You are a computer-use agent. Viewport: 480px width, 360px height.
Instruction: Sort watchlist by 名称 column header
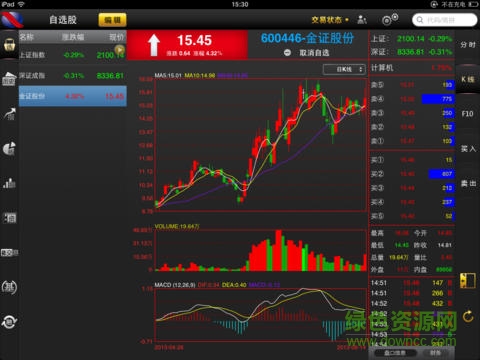pyautogui.click(x=27, y=37)
